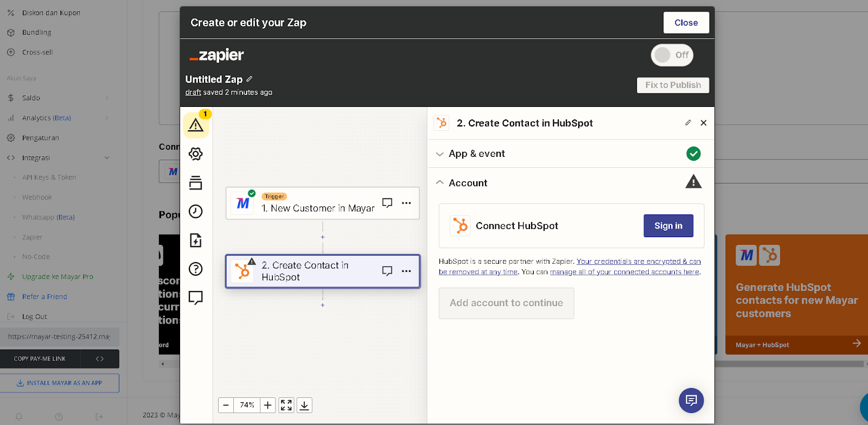Zoom in the Zap canvas
Image resolution: width=868 pixels, height=425 pixels.
tap(268, 405)
